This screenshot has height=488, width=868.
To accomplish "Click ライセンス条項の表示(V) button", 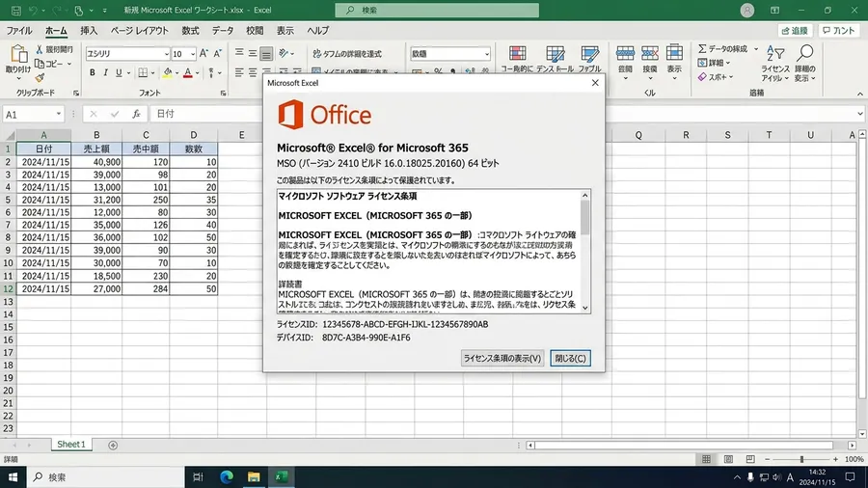I will tap(502, 358).
